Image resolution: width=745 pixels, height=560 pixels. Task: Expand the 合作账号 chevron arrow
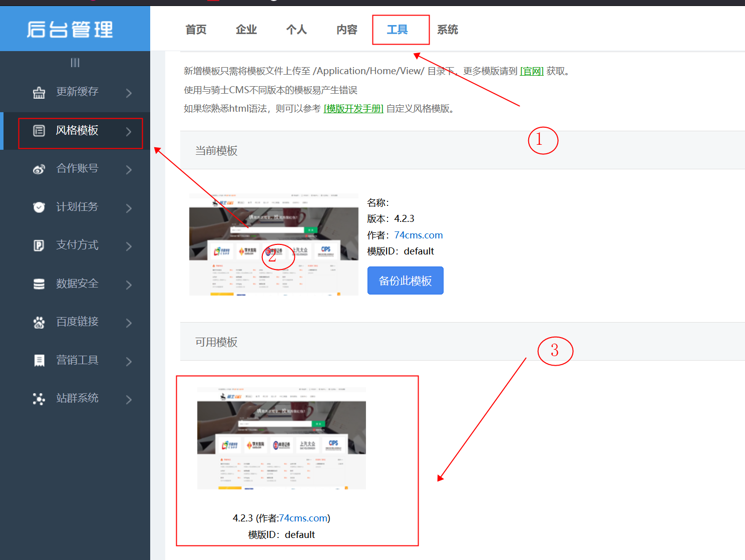click(x=129, y=169)
